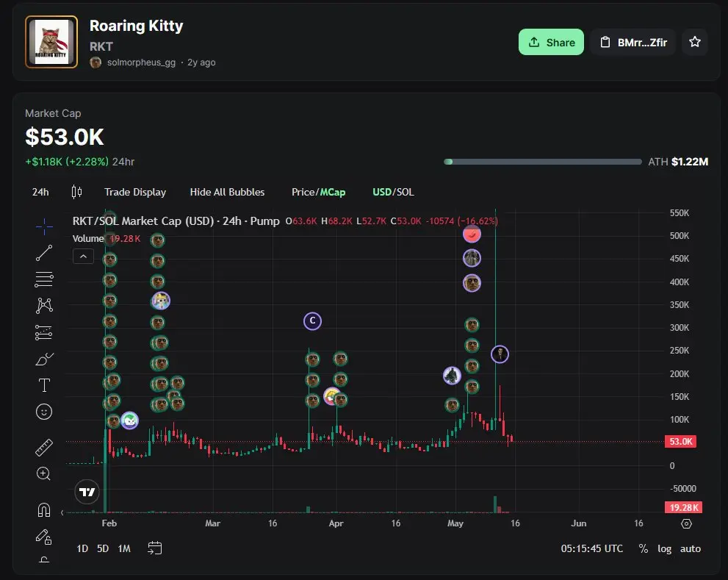The height and width of the screenshot is (580, 728).
Task: Click Trade Display option
Action: [135, 192]
